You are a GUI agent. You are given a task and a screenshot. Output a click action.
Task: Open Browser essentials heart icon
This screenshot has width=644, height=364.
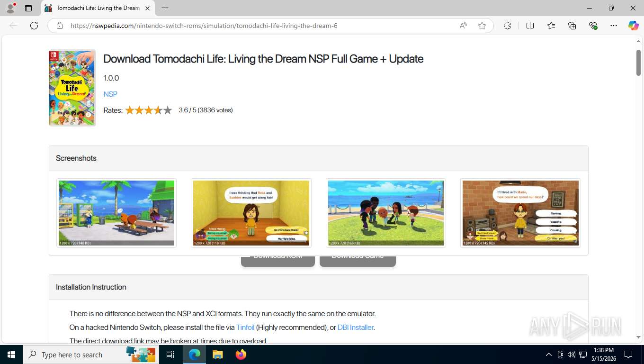pyautogui.click(x=593, y=26)
